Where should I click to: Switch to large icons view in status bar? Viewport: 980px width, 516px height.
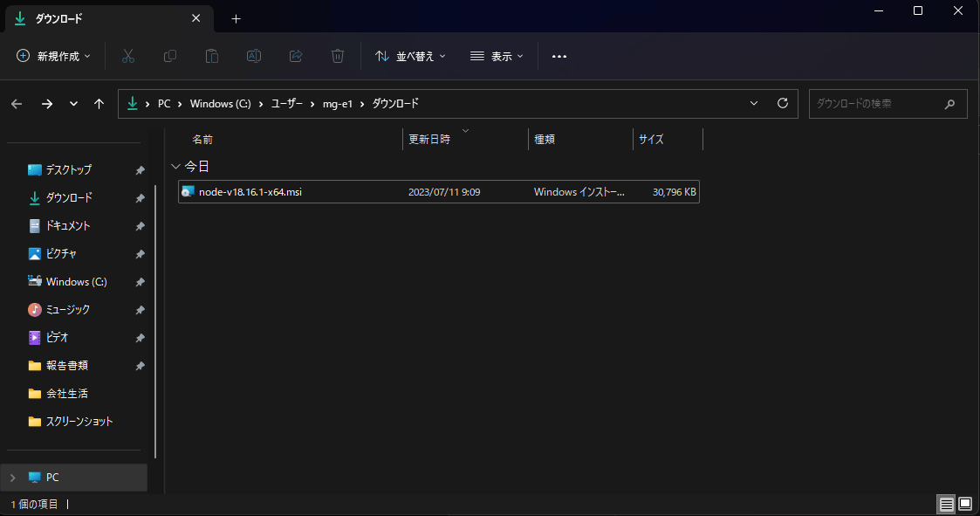click(966, 504)
